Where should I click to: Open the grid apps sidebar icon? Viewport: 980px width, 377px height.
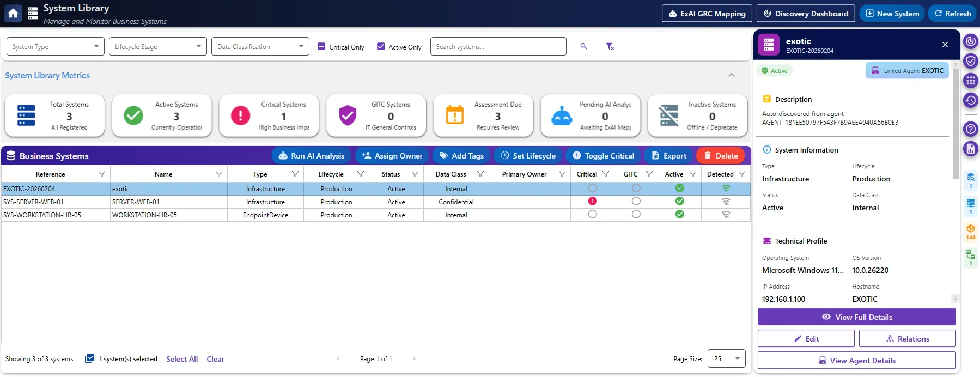coord(971,81)
